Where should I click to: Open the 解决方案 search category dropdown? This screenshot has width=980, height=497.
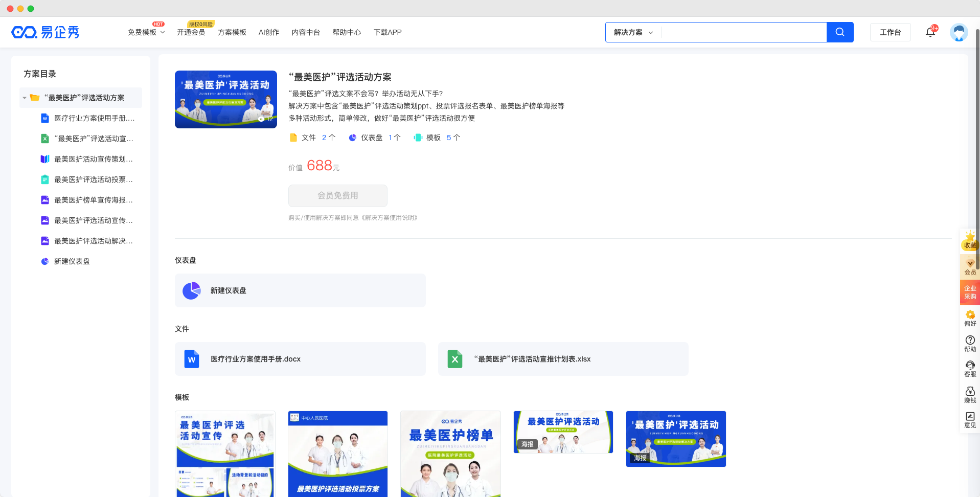[633, 32]
